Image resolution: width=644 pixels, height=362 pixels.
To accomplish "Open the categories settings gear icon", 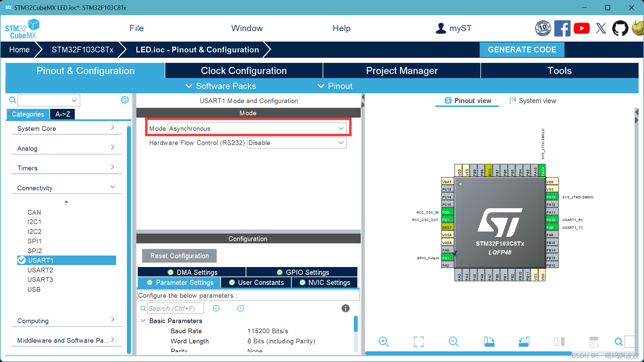I will [125, 100].
